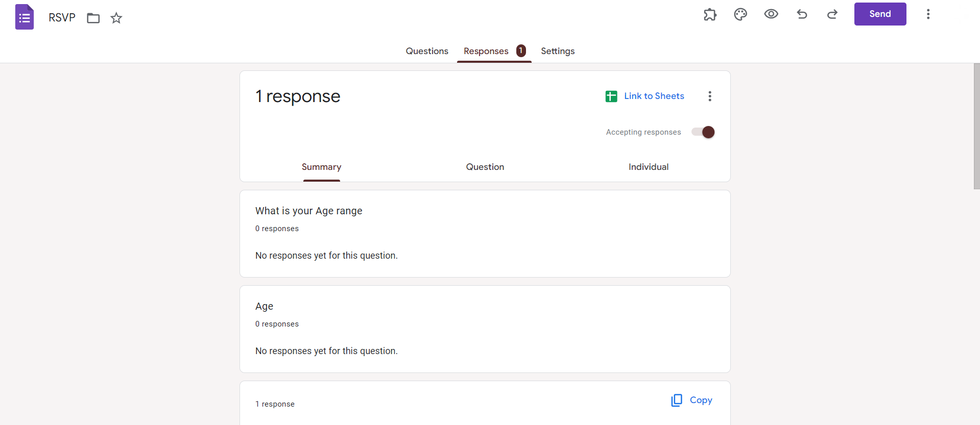980x425 pixels.
Task: Select the Question responses view
Action: [x=485, y=167]
